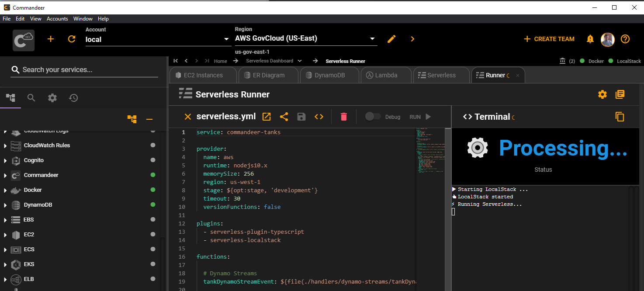Viewport: 644px width, 291px height.
Task: Go to first history item icon
Action: [x=176, y=61]
